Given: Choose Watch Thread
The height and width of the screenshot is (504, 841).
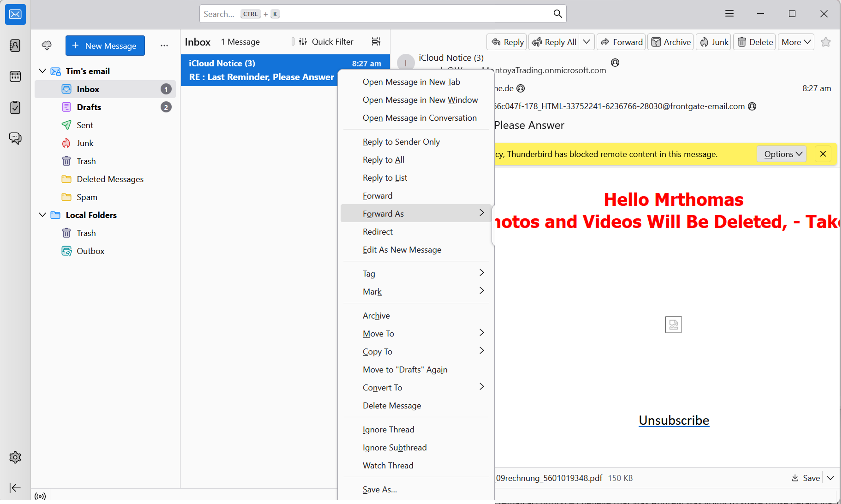Looking at the screenshot, I should click(x=416, y=465).
